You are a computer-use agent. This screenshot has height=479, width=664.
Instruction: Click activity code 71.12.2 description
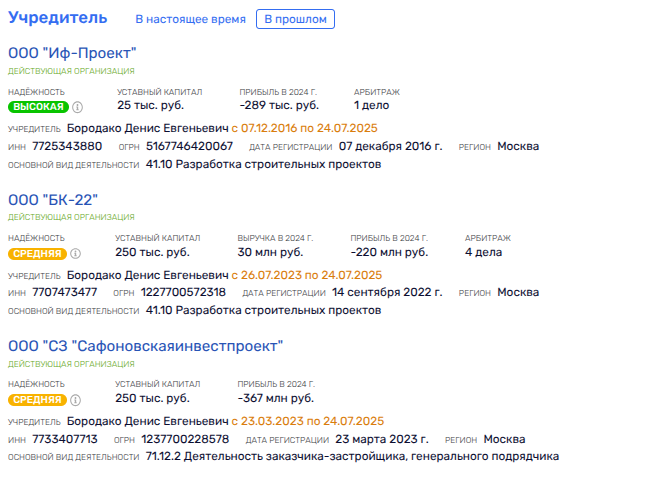point(352,456)
